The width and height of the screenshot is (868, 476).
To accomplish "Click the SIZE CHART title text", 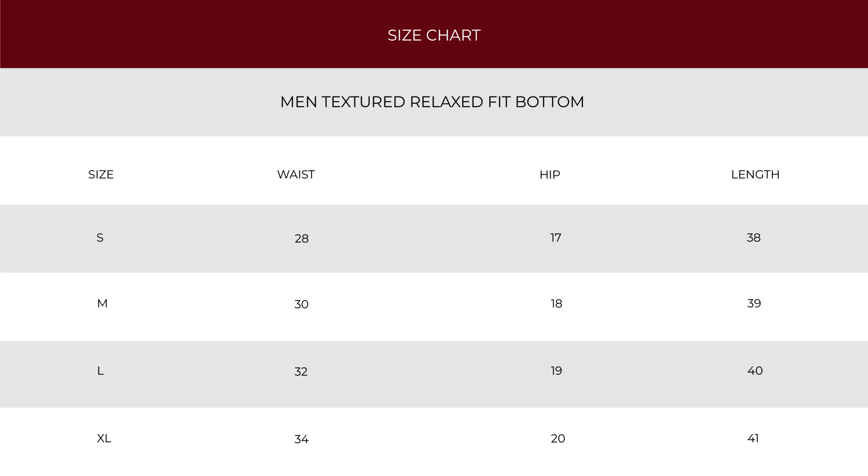I will [434, 35].
